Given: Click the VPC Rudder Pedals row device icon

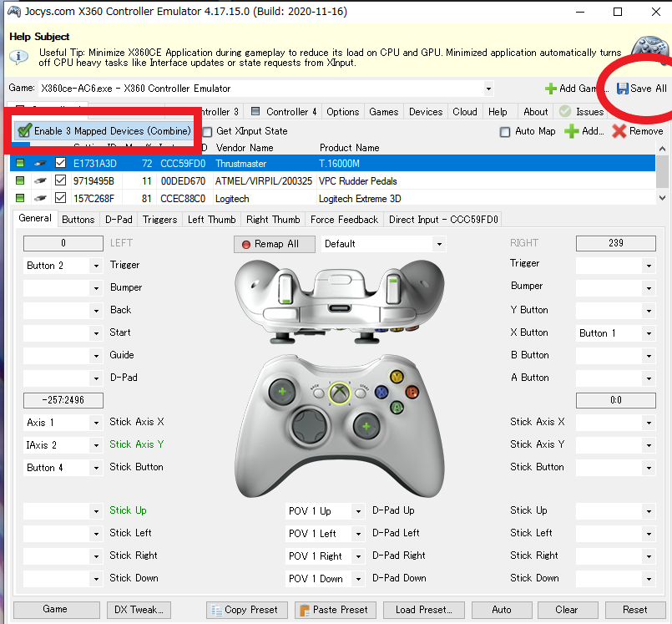Looking at the screenshot, I should click(x=40, y=181).
